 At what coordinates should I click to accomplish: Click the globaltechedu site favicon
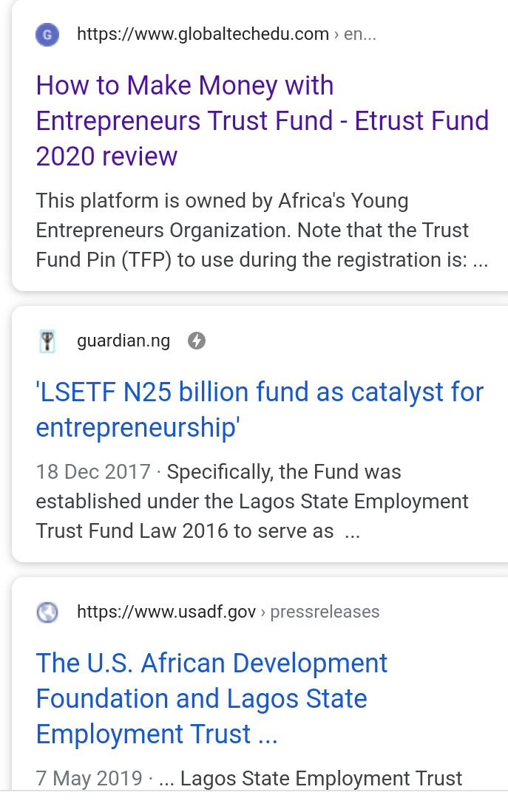coord(47,34)
